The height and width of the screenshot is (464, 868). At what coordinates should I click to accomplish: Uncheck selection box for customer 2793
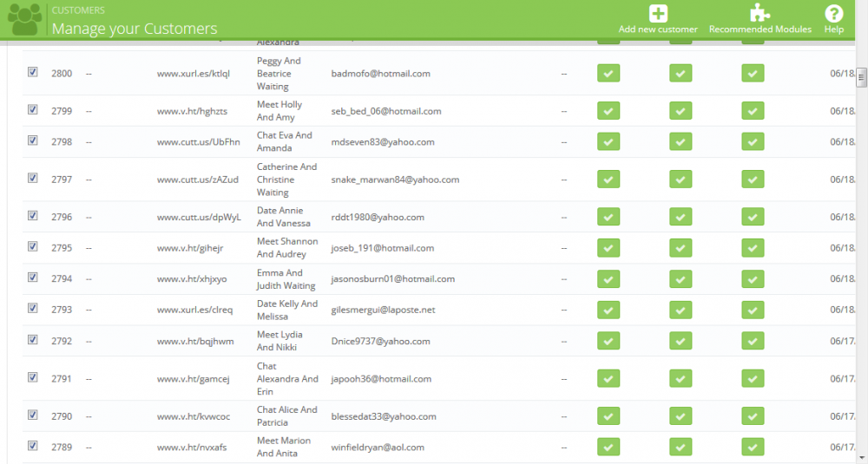point(33,309)
